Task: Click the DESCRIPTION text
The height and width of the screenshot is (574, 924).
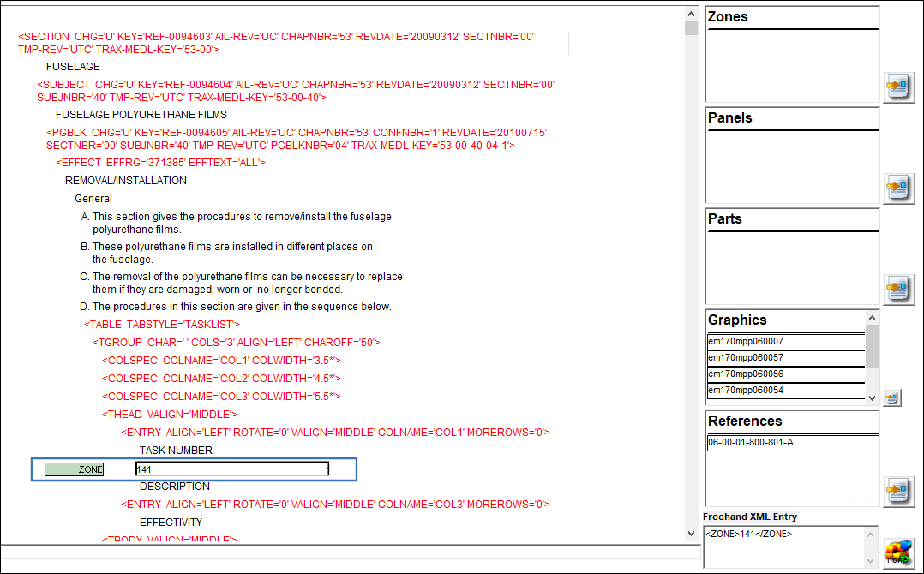Action: (x=175, y=487)
